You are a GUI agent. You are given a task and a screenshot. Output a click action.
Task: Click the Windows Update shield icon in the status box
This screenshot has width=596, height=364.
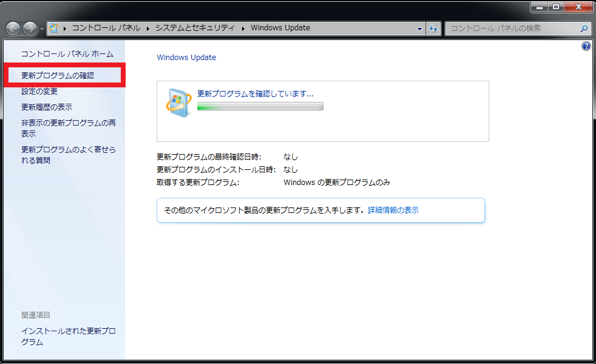tap(178, 103)
